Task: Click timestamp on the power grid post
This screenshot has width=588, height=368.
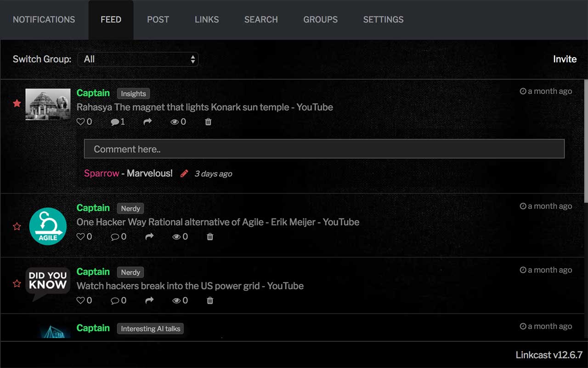Action: (546, 270)
